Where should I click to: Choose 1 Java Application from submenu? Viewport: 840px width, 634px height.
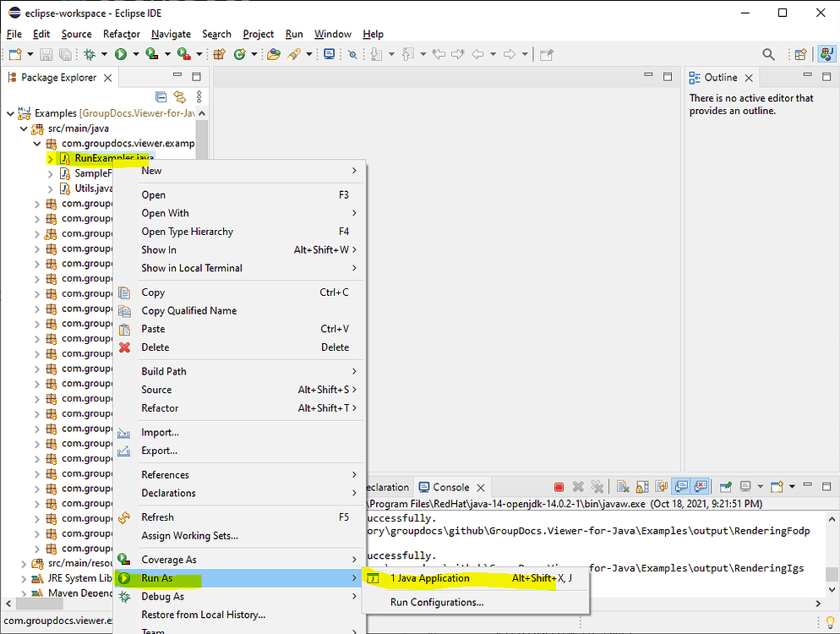point(475,578)
